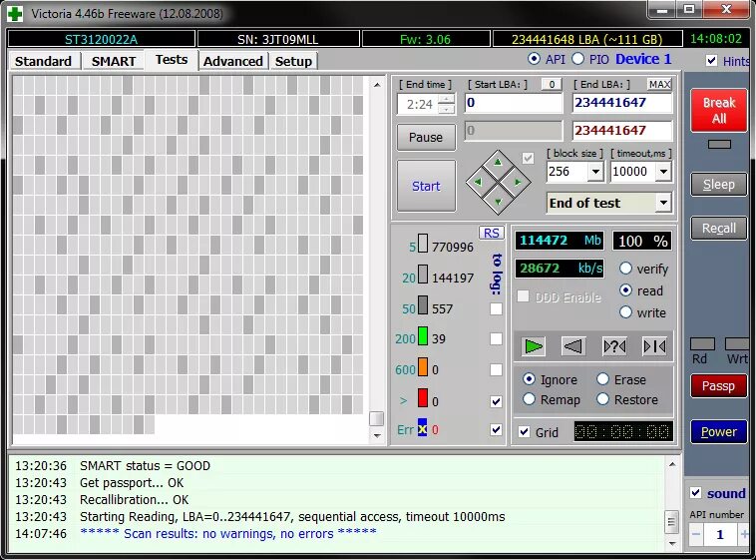Screen dimensions: 756x560
Task: Click the Wrt indicator box
Action: point(738,343)
